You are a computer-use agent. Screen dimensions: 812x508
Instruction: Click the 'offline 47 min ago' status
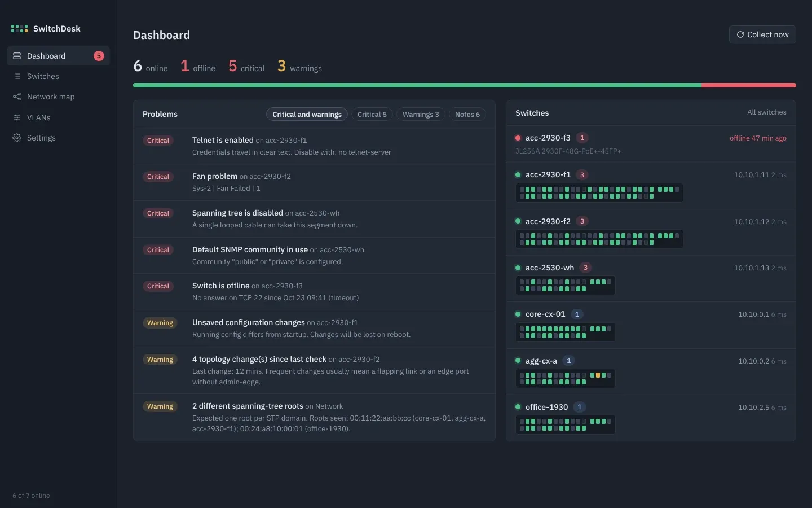pos(758,138)
